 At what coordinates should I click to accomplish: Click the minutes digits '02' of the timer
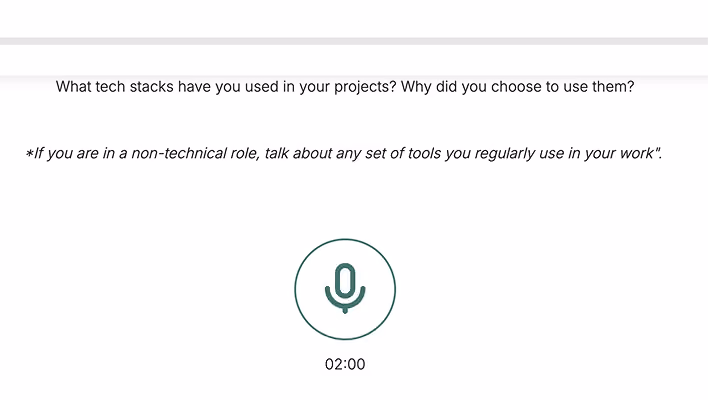pos(333,364)
